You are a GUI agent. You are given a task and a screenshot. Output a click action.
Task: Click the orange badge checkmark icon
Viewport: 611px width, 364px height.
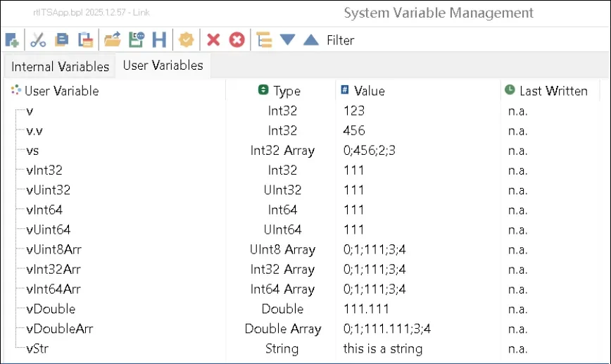[x=187, y=40]
